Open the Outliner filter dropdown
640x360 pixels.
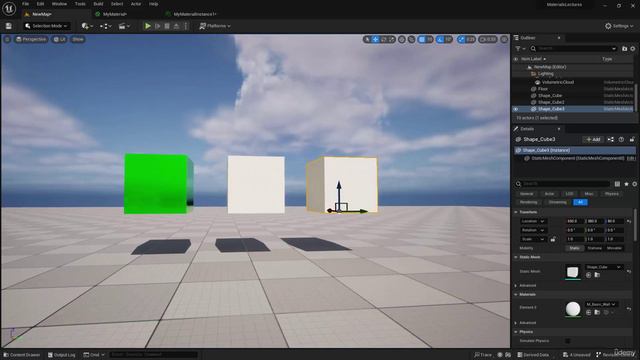(520, 49)
